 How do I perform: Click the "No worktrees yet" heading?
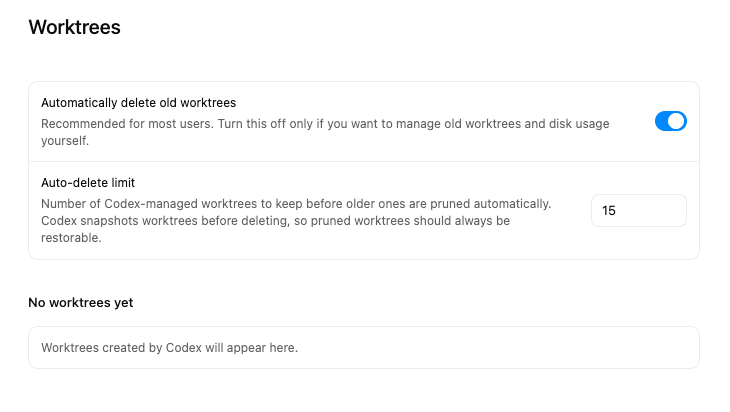click(80, 302)
